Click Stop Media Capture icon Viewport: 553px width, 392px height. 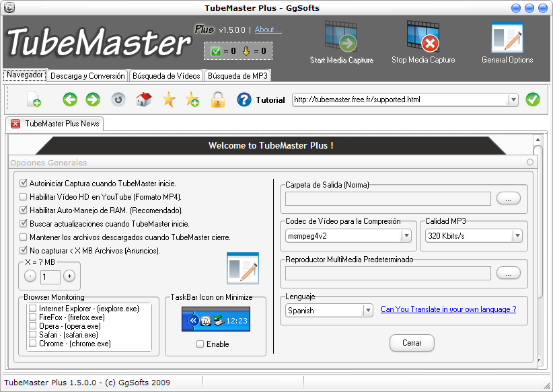click(422, 38)
